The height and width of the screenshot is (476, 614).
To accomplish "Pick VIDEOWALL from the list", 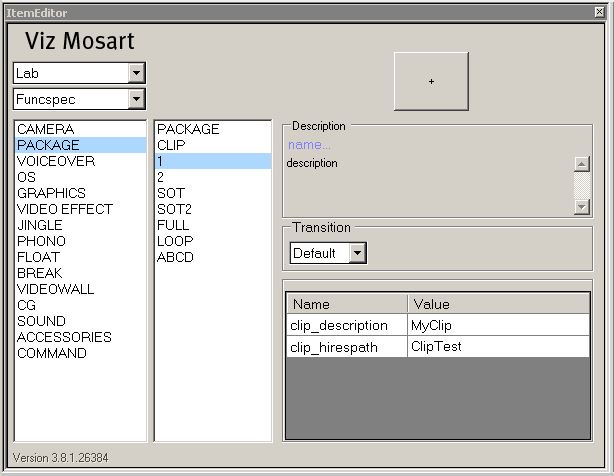I will click(x=55, y=289).
